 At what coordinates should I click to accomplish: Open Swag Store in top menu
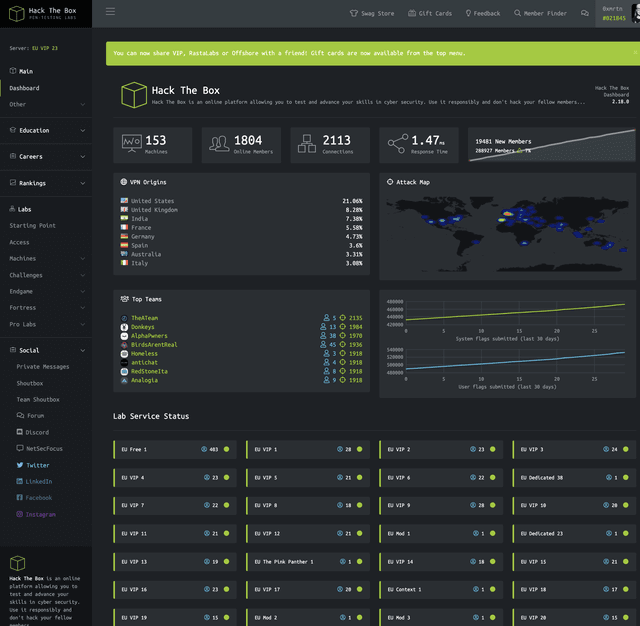coord(372,13)
